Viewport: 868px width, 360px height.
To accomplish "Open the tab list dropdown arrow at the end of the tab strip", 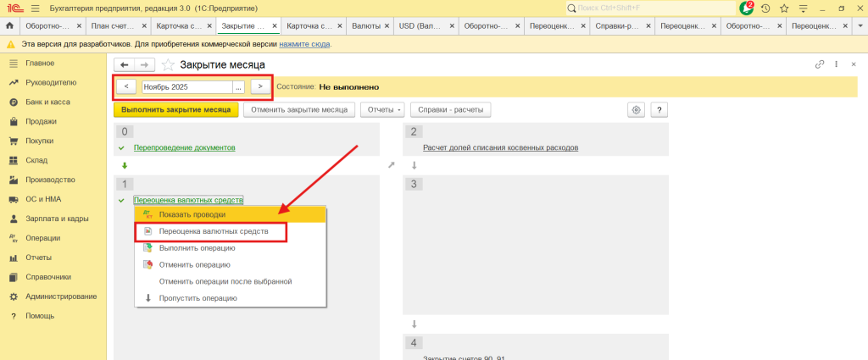I will (860, 26).
